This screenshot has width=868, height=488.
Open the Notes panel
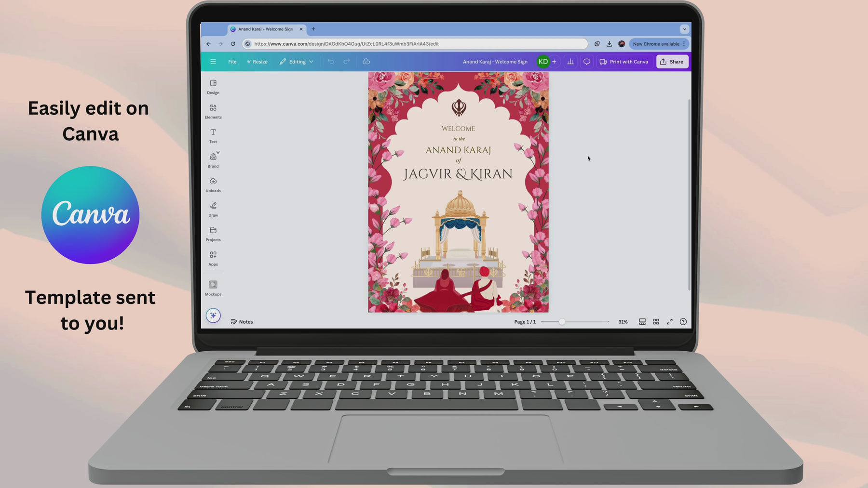[x=242, y=322]
